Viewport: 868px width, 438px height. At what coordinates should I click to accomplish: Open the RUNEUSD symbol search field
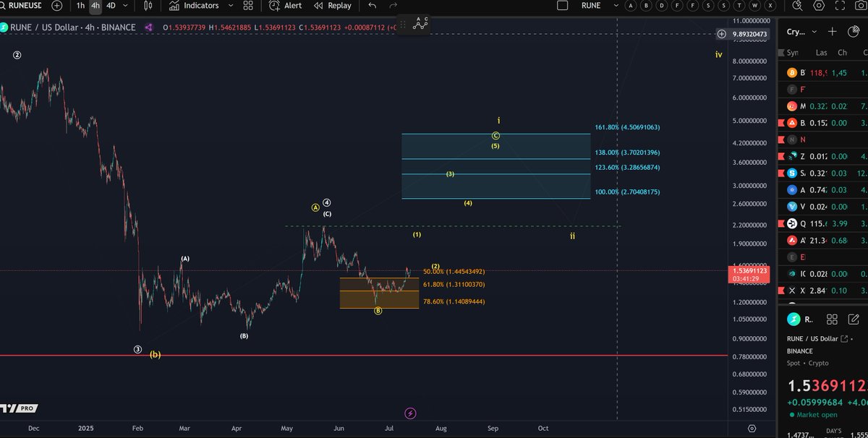pos(22,5)
